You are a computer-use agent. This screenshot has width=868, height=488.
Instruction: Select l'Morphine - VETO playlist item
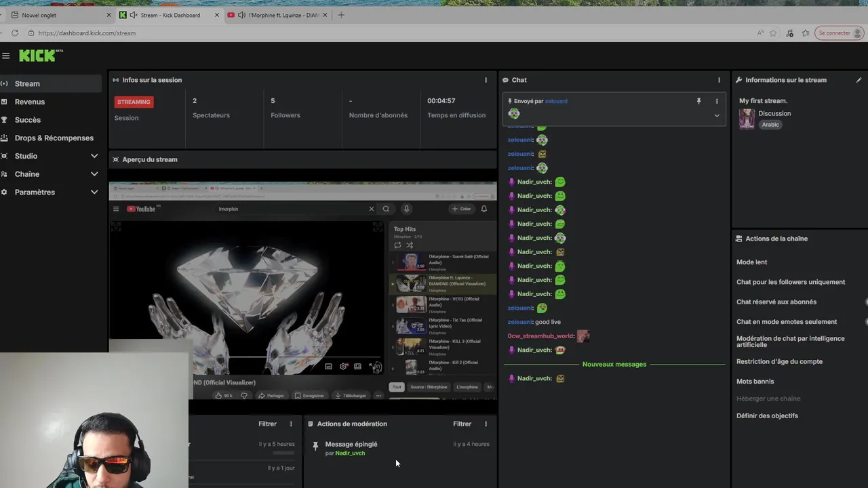[x=443, y=304]
